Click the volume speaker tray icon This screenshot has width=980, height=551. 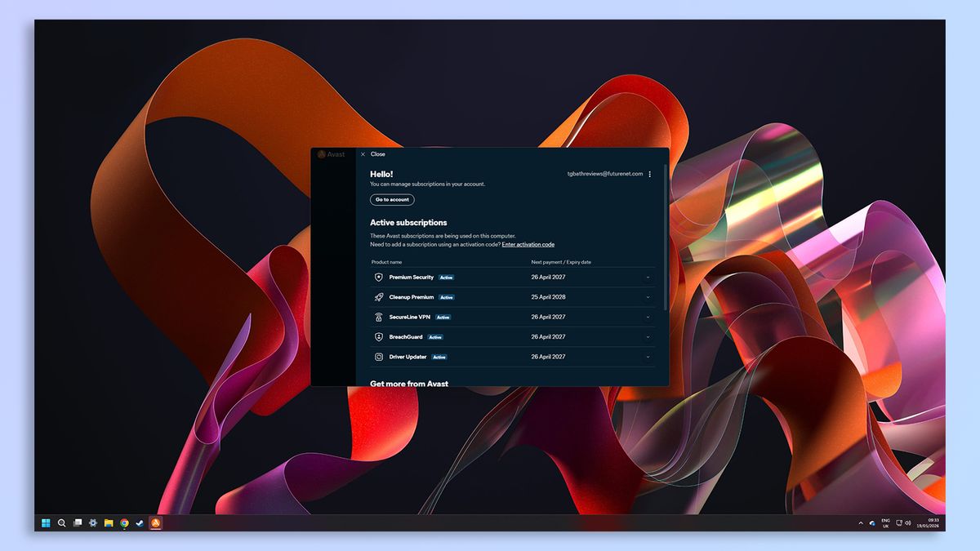(908, 522)
